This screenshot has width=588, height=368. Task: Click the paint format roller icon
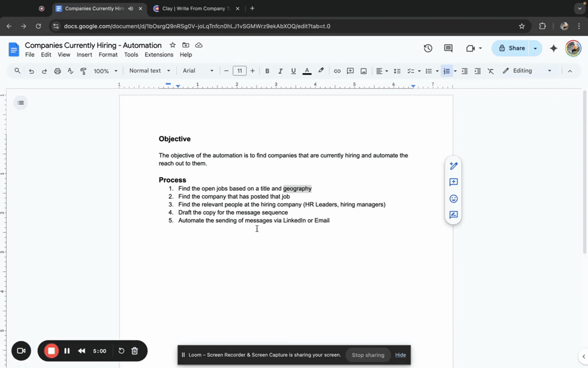click(x=83, y=71)
